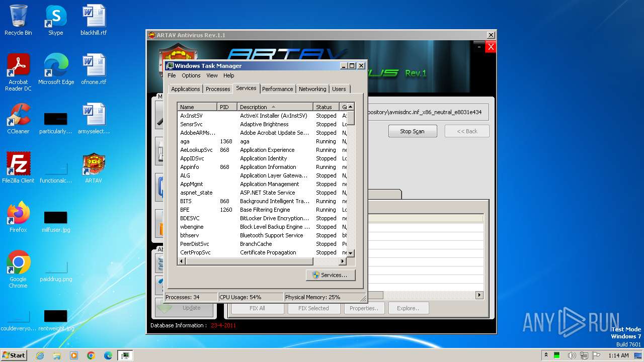
Task: Sort services by Name column
Action: click(x=198, y=107)
